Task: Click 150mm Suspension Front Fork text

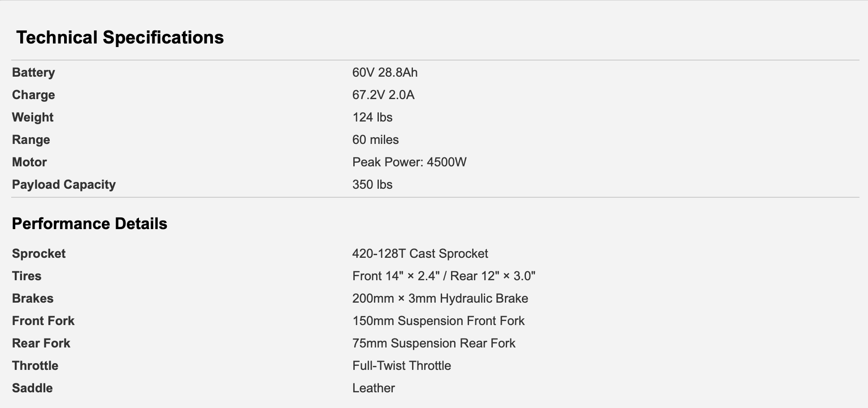Action: pos(438,321)
